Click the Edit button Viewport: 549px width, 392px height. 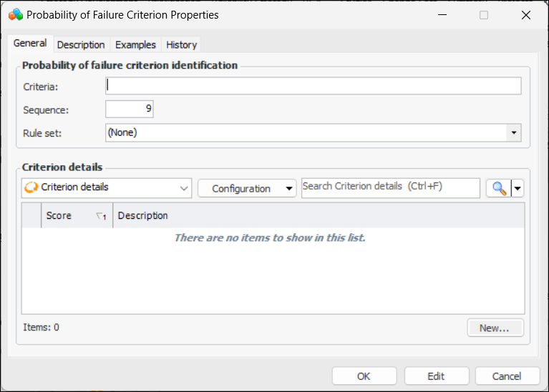coord(436,376)
